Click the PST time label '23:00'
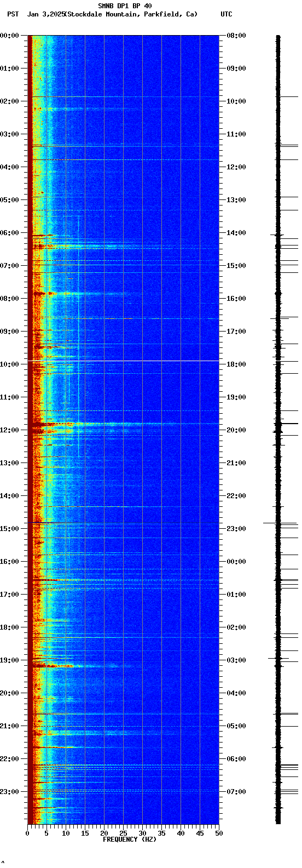 point(10,792)
